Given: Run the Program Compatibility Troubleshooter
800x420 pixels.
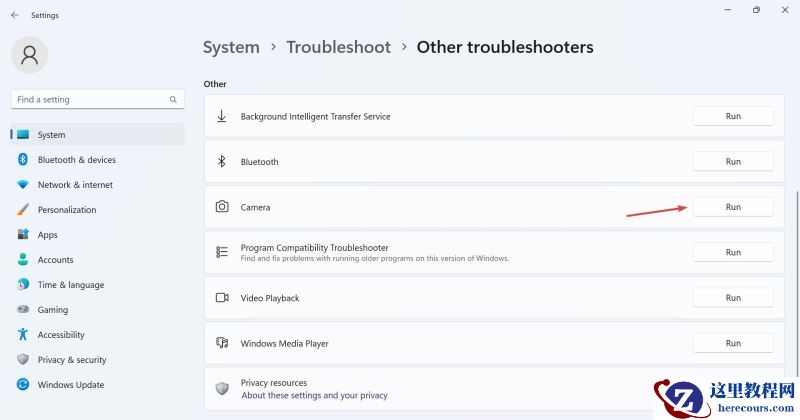Looking at the screenshot, I should pyautogui.click(x=733, y=252).
